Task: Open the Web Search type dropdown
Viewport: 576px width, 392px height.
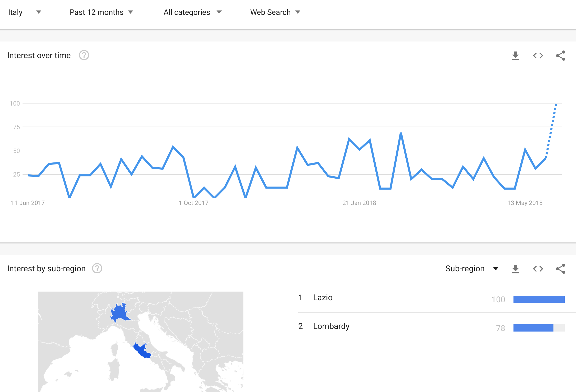Action: tap(275, 12)
